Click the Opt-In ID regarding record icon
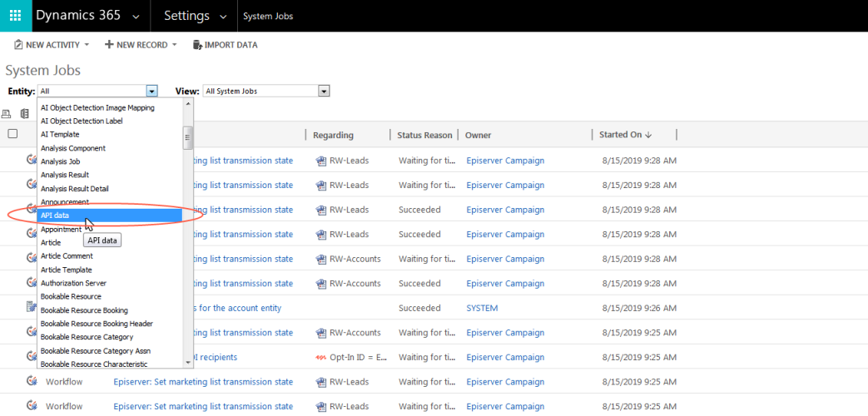Image resolution: width=868 pixels, height=416 pixels. (320, 358)
